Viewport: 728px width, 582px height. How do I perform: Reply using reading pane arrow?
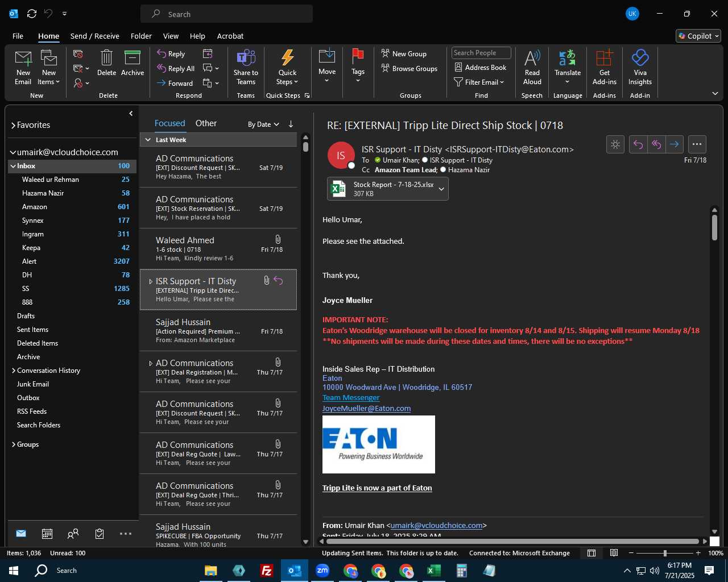point(638,144)
